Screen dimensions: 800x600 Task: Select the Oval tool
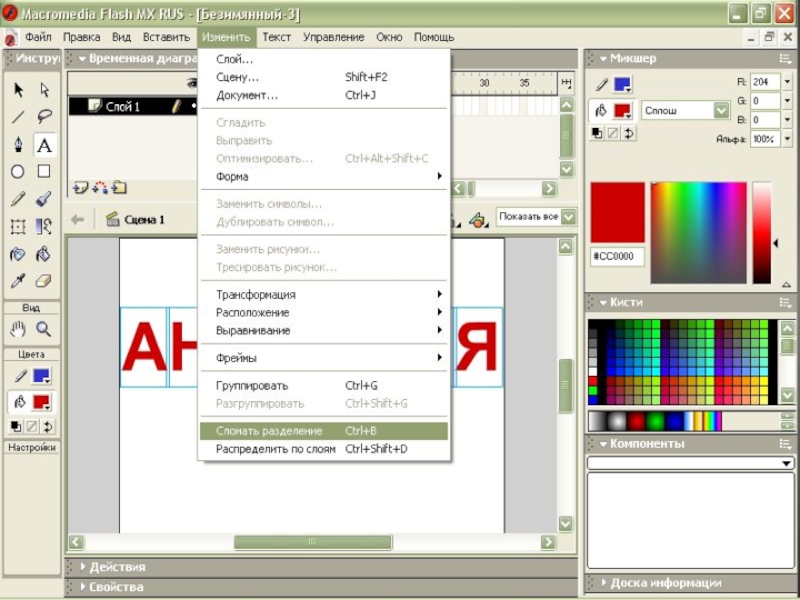tap(18, 171)
